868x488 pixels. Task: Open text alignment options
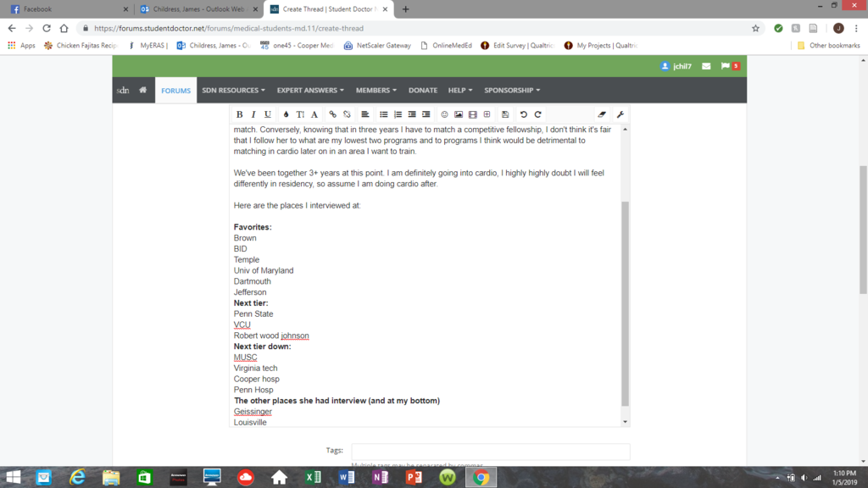point(365,114)
